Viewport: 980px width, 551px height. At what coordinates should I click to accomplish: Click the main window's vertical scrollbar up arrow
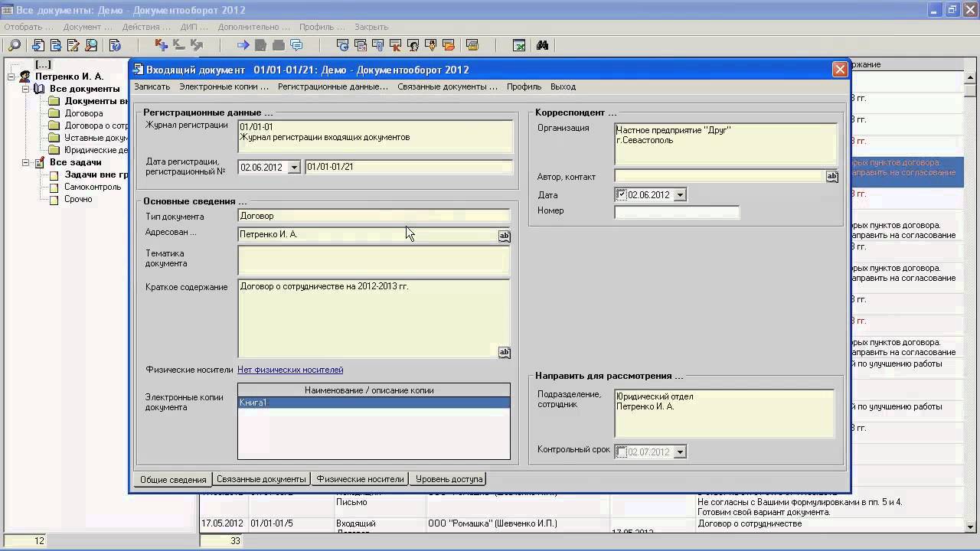point(971,77)
